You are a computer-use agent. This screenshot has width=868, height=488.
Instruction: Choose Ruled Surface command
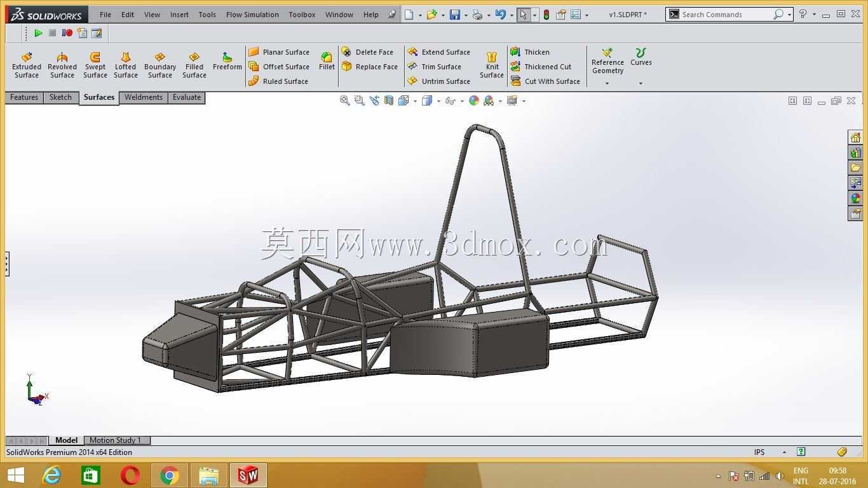click(278, 81)
